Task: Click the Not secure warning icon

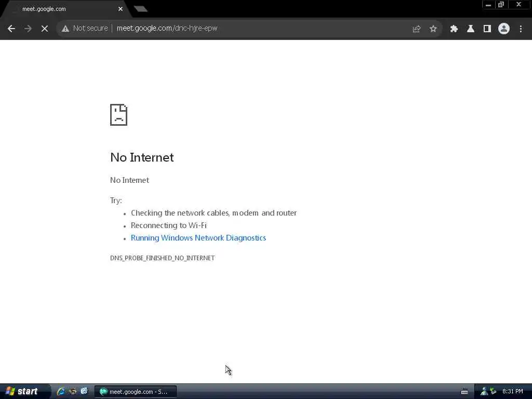Action: point(65,29)
